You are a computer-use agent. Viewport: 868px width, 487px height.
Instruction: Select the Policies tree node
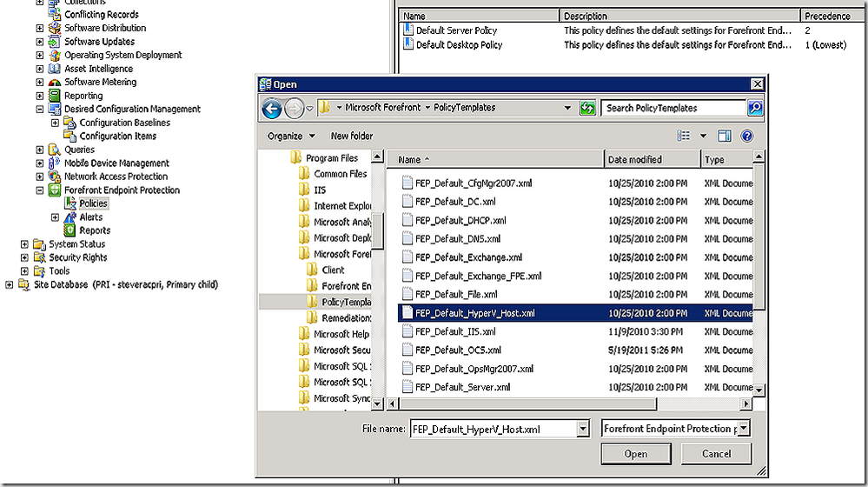pos(93,203)
